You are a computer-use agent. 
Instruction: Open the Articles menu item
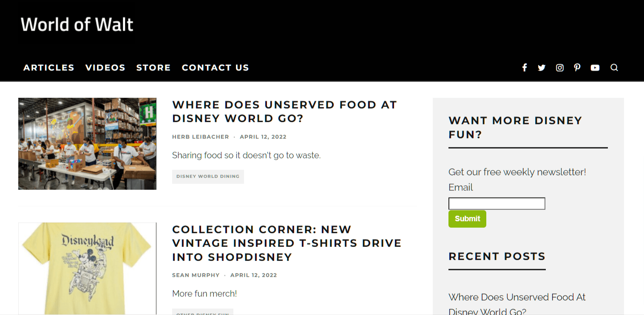(x=49, y=68)
